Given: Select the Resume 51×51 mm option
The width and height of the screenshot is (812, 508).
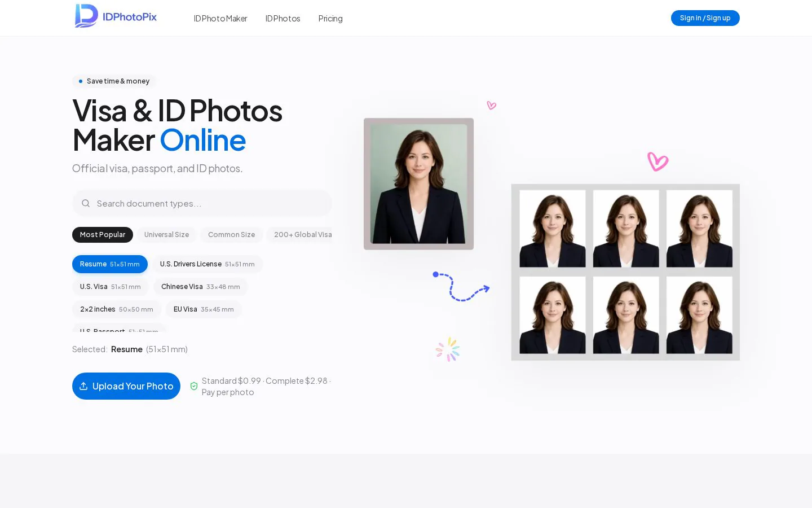Looking at the screenshot, I should 110,264.
